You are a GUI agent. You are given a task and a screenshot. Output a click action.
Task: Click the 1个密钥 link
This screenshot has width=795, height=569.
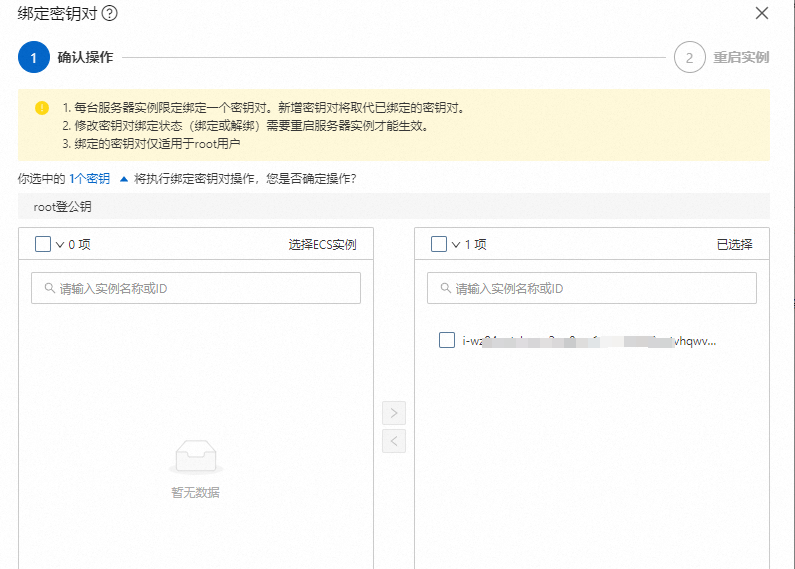tap(89, 179)
